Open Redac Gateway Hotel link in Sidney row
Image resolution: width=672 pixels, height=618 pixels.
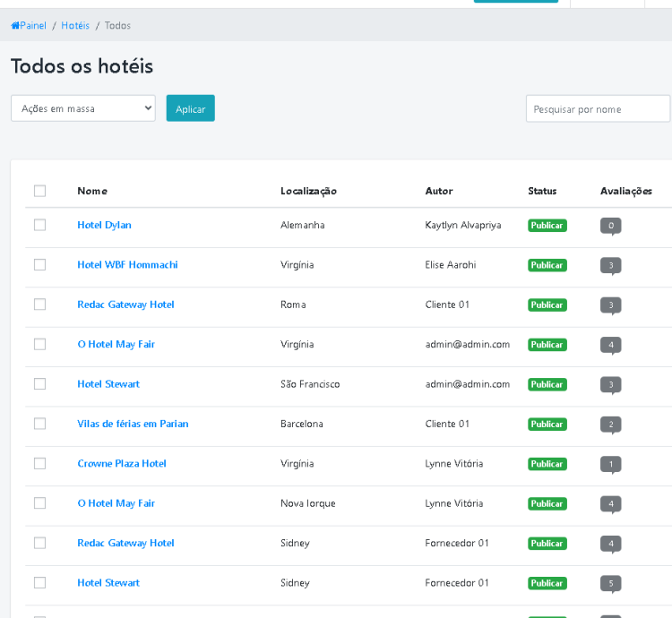pos(125,543)
